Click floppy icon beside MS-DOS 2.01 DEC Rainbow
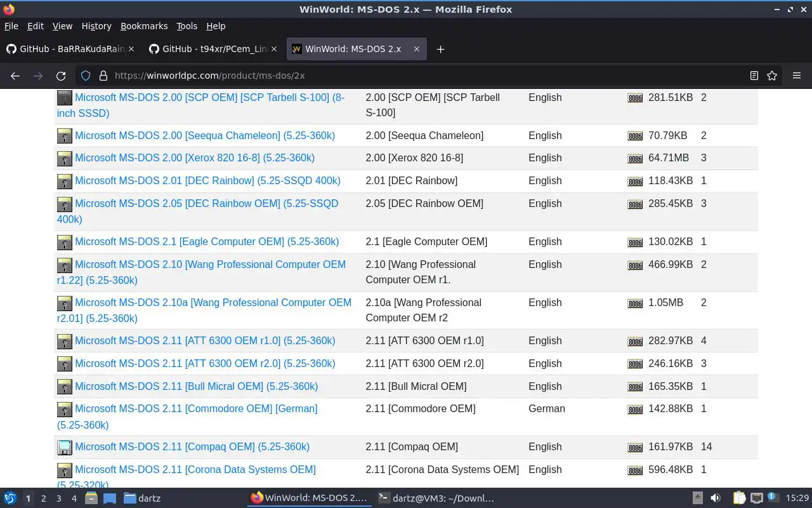Viewport: 812px width, 508px height. click(x=65, y=182)
